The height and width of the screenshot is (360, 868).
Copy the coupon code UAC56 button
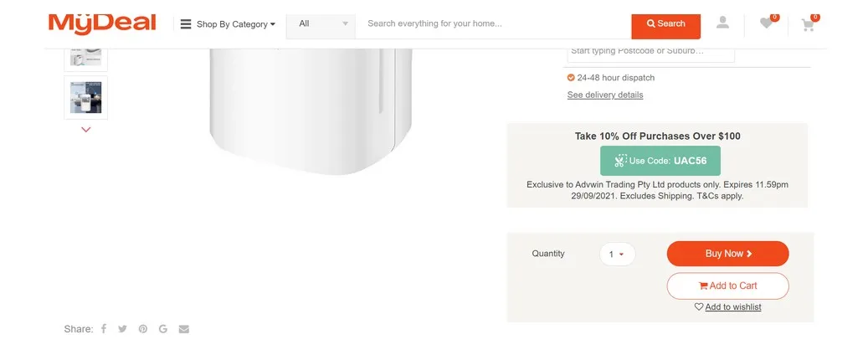[660, 161]
